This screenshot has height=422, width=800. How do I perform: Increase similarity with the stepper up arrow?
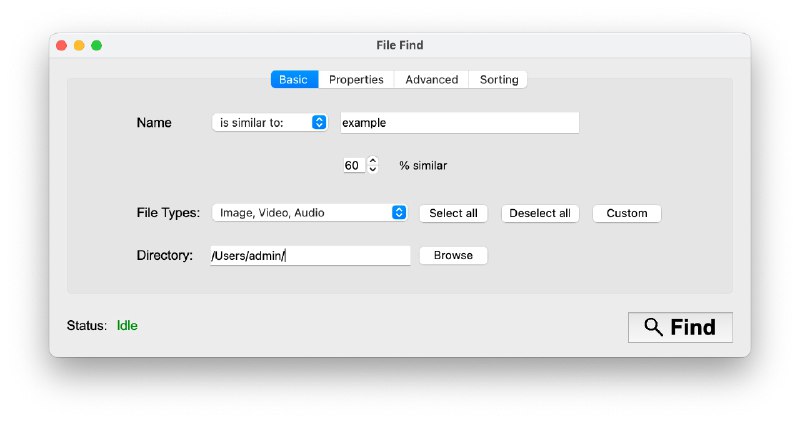[x=373, y=161]
